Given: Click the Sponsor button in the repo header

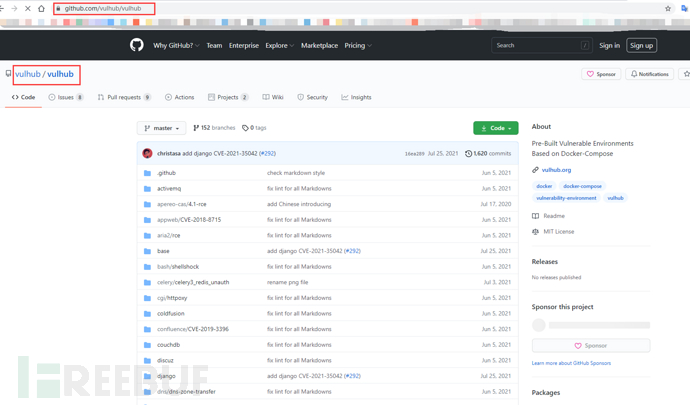Looking at the screenshot, I should 601,74.
